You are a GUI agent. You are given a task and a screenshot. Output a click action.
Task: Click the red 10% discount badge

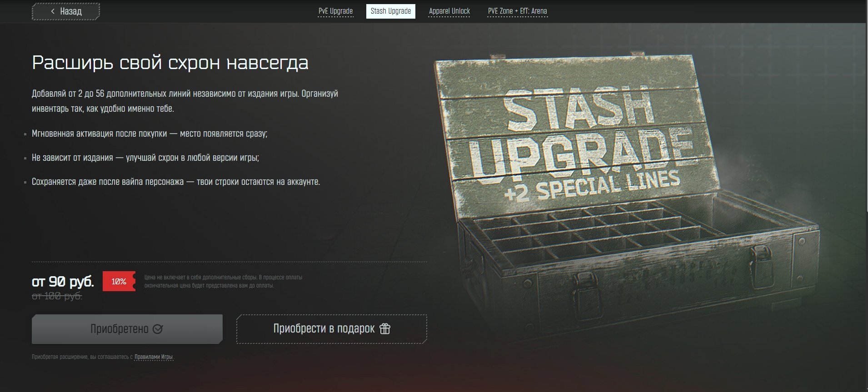119,282
